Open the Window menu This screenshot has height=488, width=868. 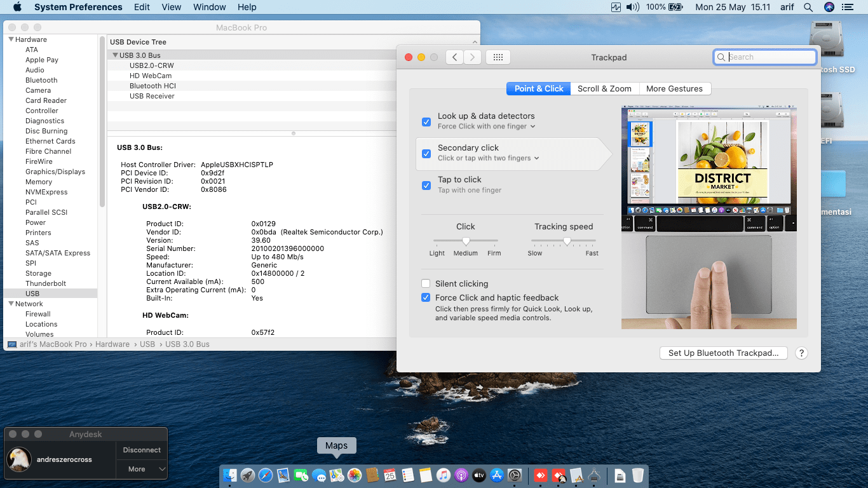coord(209,7)
